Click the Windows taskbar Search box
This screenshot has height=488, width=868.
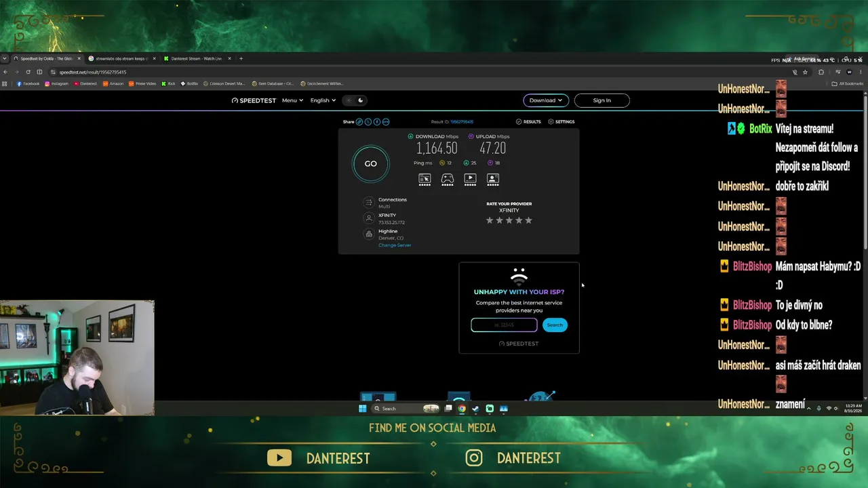pos(406,409)
